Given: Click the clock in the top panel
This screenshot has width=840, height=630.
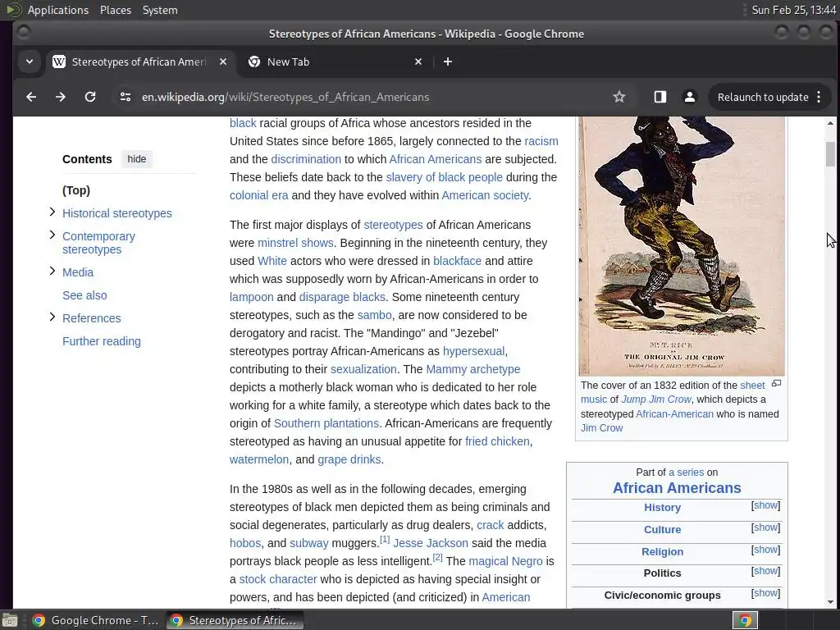Looking at the screenshot, I should 793,10.
